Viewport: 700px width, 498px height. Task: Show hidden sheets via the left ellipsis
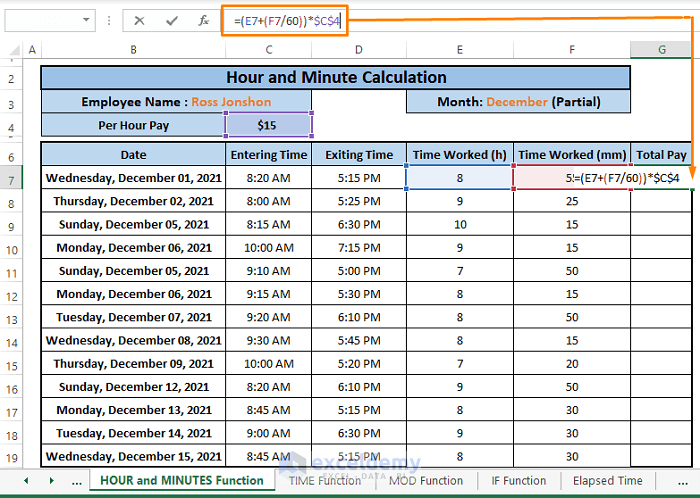click(77, 481)
